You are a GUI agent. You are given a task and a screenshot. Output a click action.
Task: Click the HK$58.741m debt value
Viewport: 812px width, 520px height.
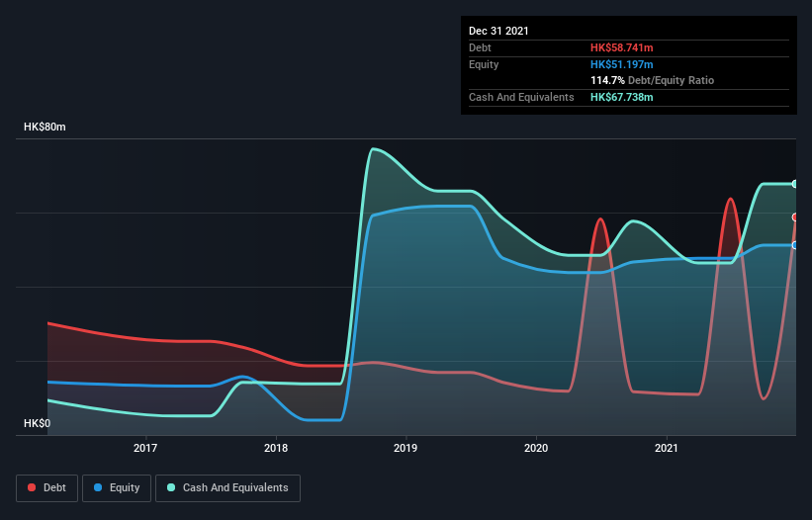pos(622,47)
